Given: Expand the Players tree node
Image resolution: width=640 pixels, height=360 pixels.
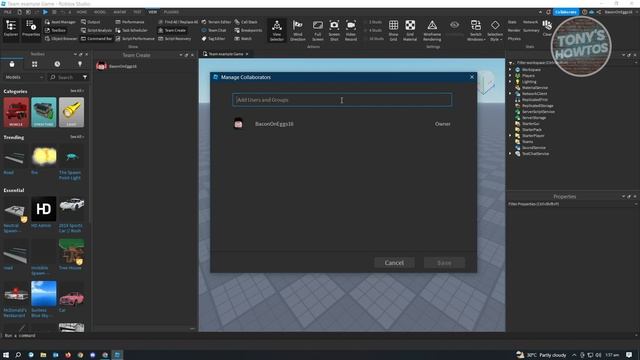Looking at the screenshot, I should click(x=510, y=76).
